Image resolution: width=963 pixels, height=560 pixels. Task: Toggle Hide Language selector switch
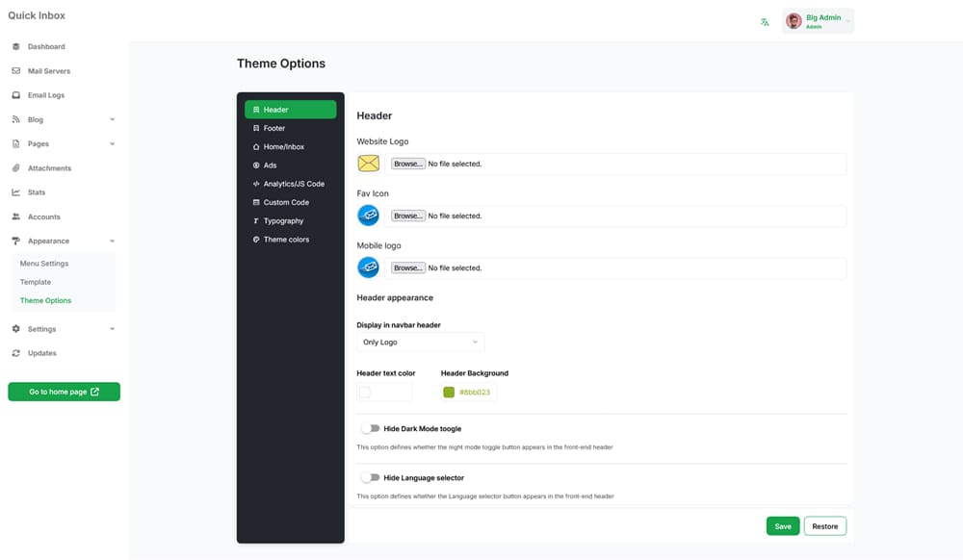(x=371, y=477)
